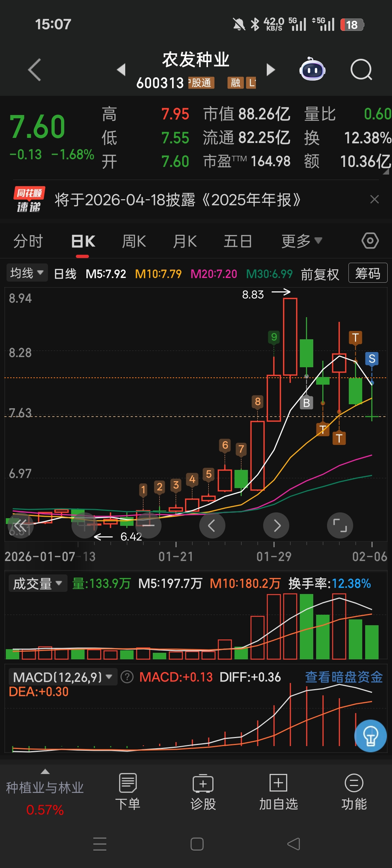The image size is (392, 868).
Task: Tap the back arrow in header
Action: click(34, 69)
